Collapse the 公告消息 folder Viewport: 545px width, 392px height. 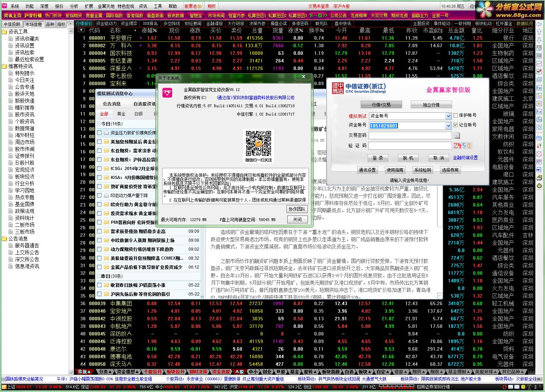(x=4, y=239)
